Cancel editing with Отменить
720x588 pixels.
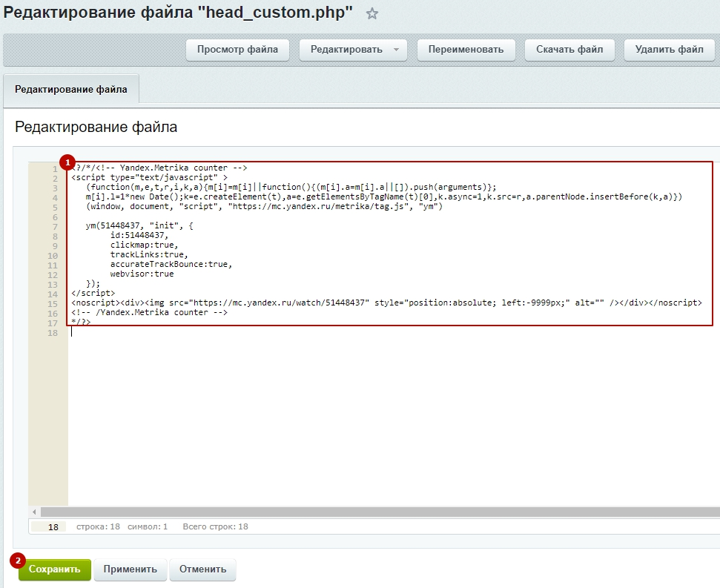pos(202,569)
